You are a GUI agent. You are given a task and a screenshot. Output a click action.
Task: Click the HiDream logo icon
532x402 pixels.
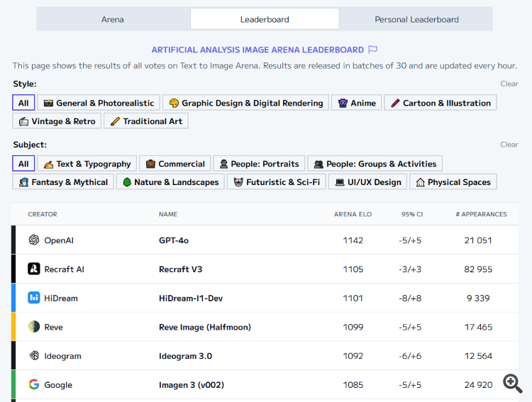(34, 298)
